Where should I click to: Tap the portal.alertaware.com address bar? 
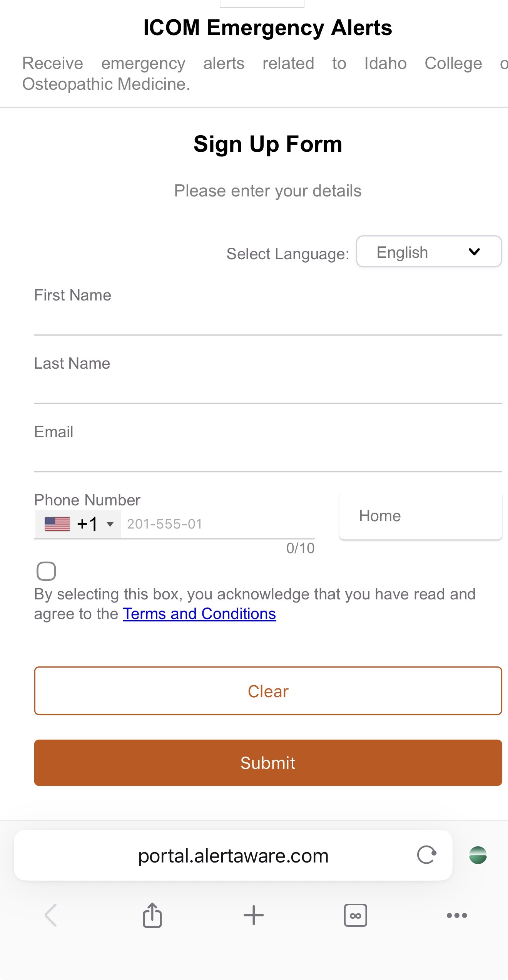tap(233, 856)
